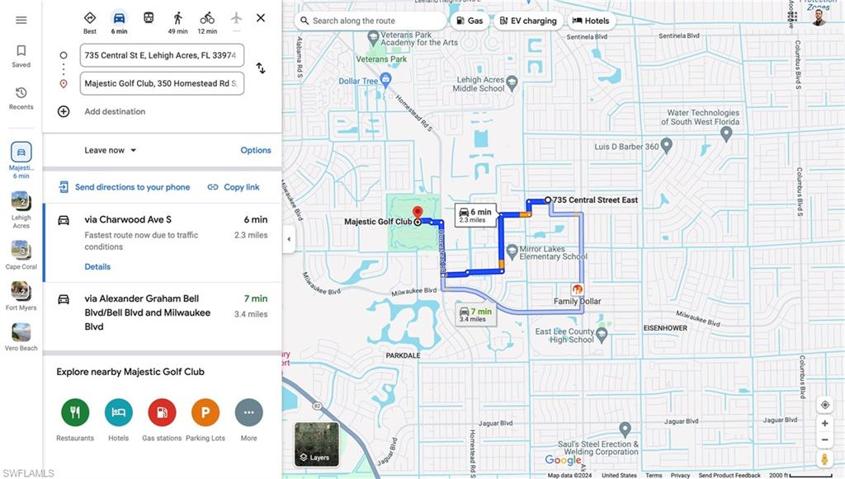Image resolution: width=845 pixels, height=479 pixels.
Task: Open Recents history in sidebar
Action: tap(21, 98)
